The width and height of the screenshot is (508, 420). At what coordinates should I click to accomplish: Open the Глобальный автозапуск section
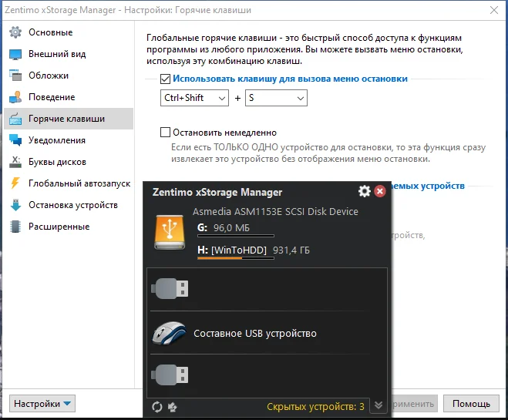point(69,183)
